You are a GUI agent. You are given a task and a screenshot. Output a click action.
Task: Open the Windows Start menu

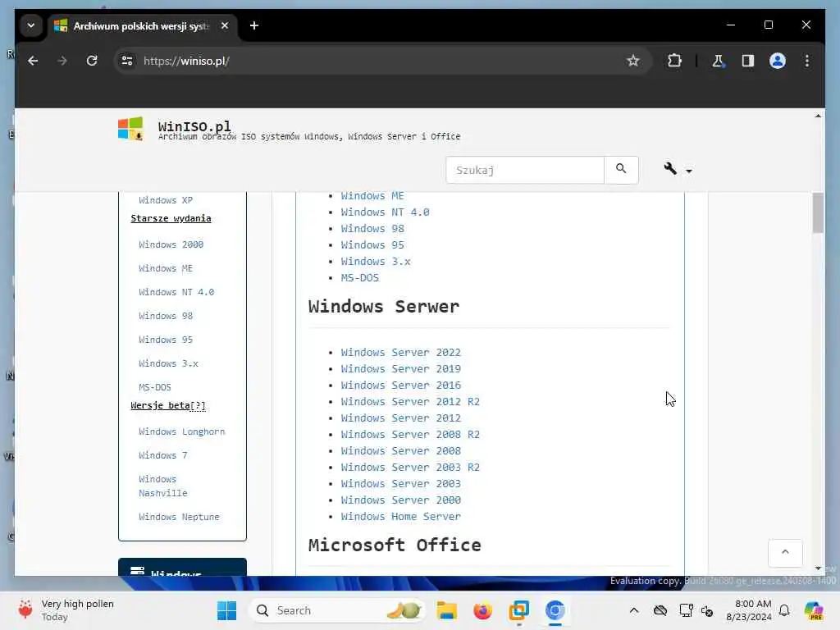(x=226, y=610)
